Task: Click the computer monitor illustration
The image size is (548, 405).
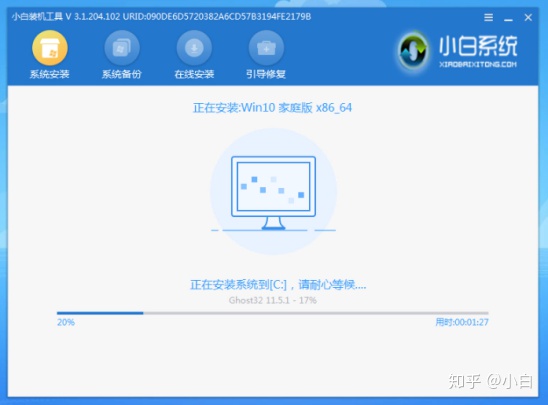Action: tap(273, 193)
